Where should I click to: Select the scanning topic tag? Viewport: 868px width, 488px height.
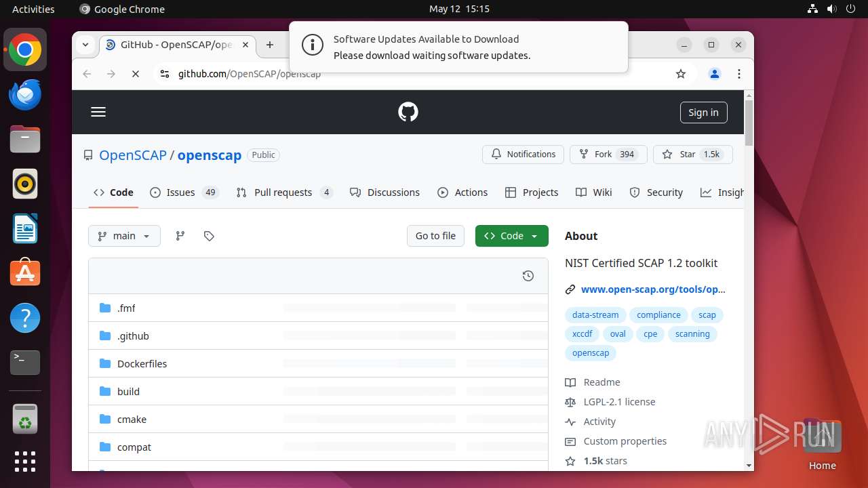692,333
